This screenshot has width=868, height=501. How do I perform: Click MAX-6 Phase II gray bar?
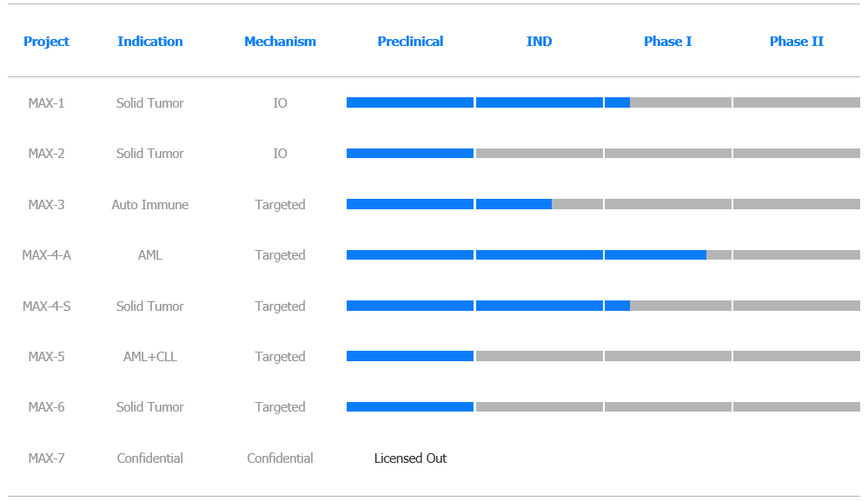[x=797, y=407]
